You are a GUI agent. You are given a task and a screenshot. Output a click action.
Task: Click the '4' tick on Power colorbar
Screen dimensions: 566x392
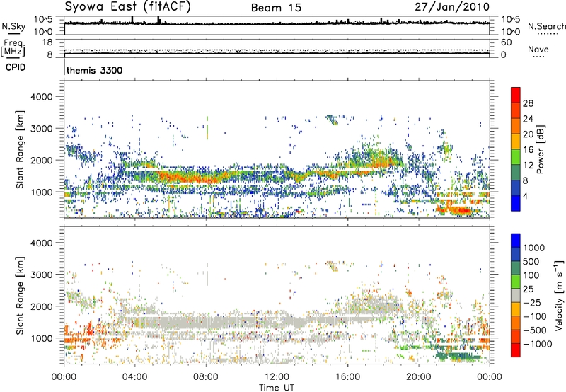[525, 197]
